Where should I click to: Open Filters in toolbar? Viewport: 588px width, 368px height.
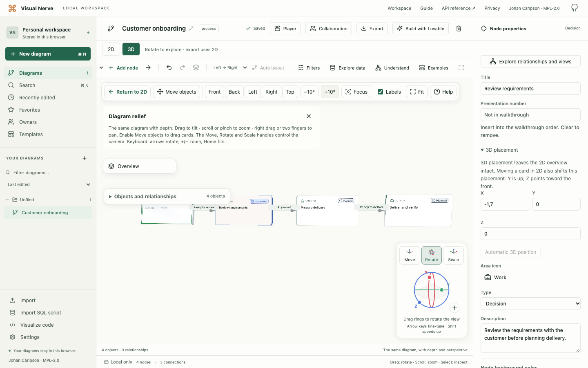(x=309, y=68)
